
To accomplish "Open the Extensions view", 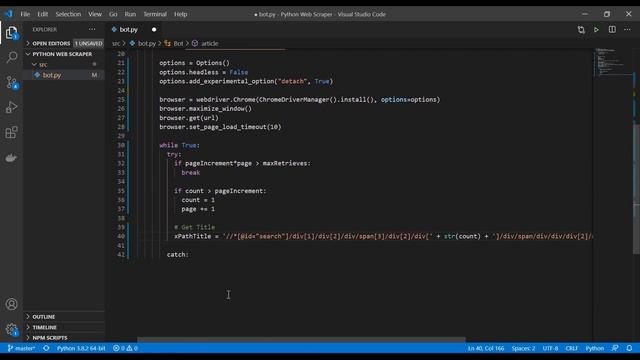I will (11, 133).
